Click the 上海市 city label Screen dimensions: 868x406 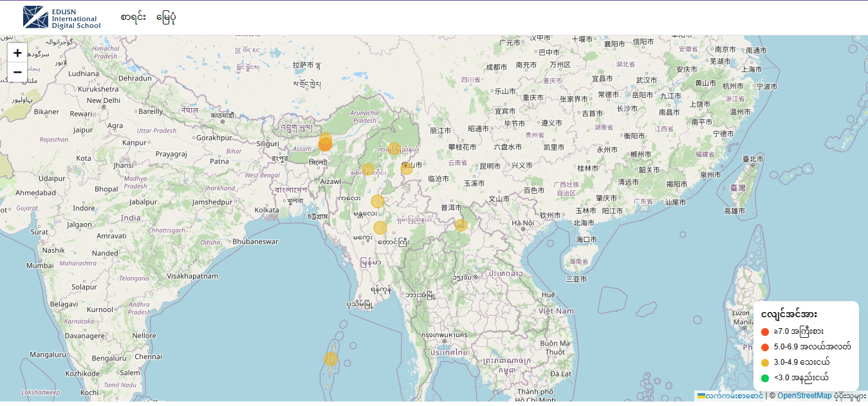click(x=752, y=69)
